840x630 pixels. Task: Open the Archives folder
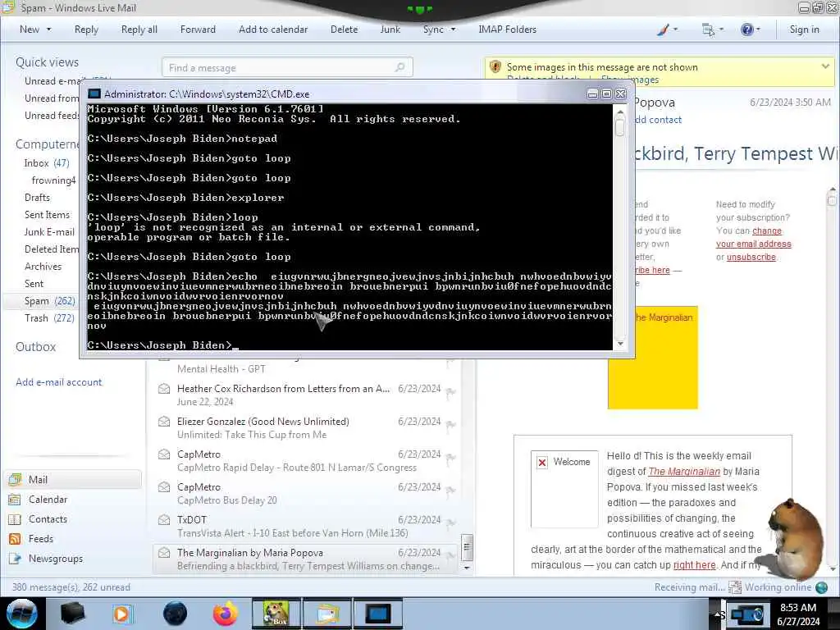pyautogui.click(x=43, y=267)
